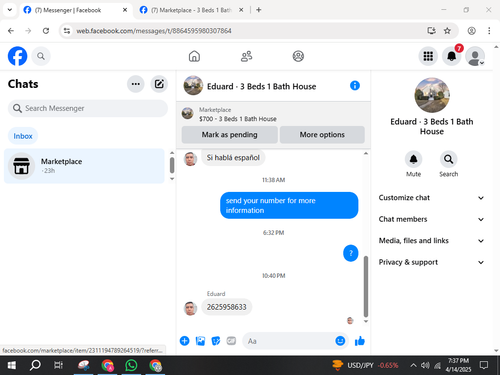Click the install app icon in address bar
This screenshot has height=375, width=500.
coord(431,31)
